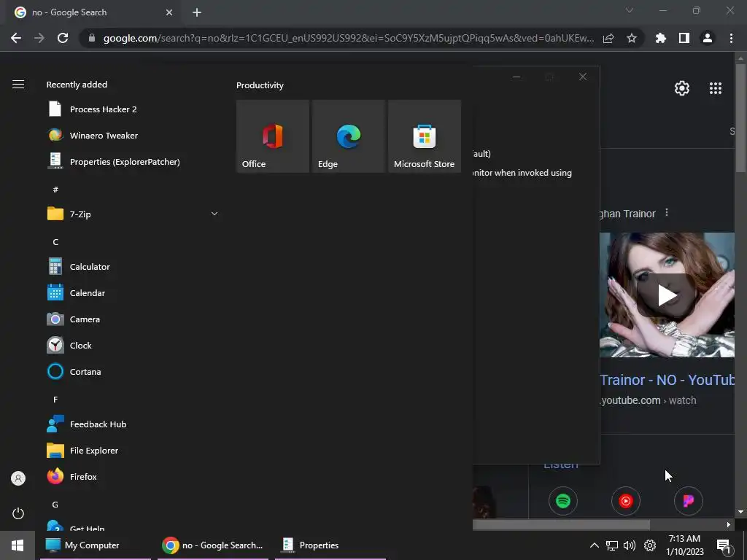
Task: Show hidden tray icons chevron
Action: [x=594, y=545]
